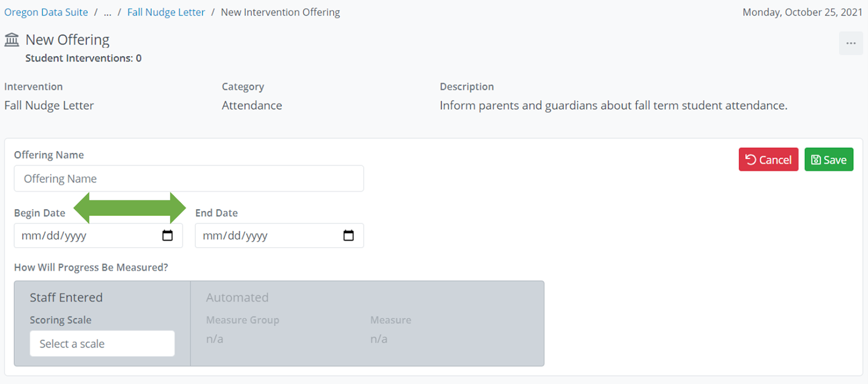Click the New Intervention Offering breadcrumb
Image resolution: width=868 pixels, height=384 pixels.
(x=280, y=12)
